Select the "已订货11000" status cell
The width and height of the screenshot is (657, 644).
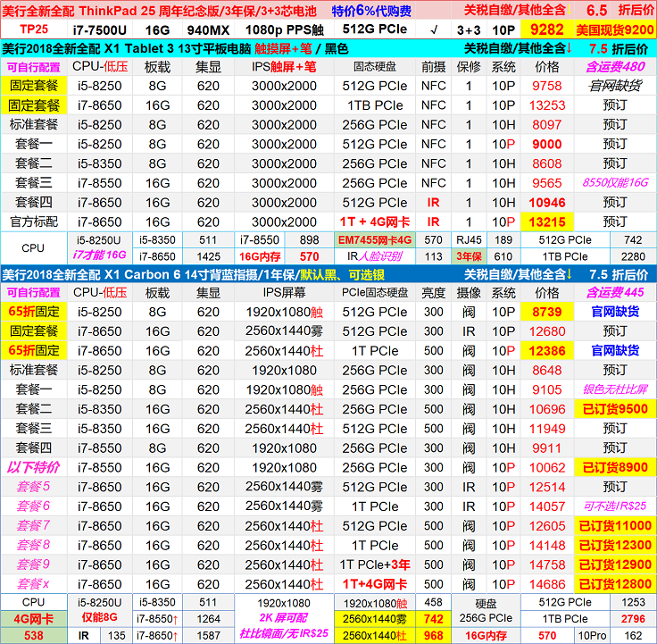[x=615, y=526]
